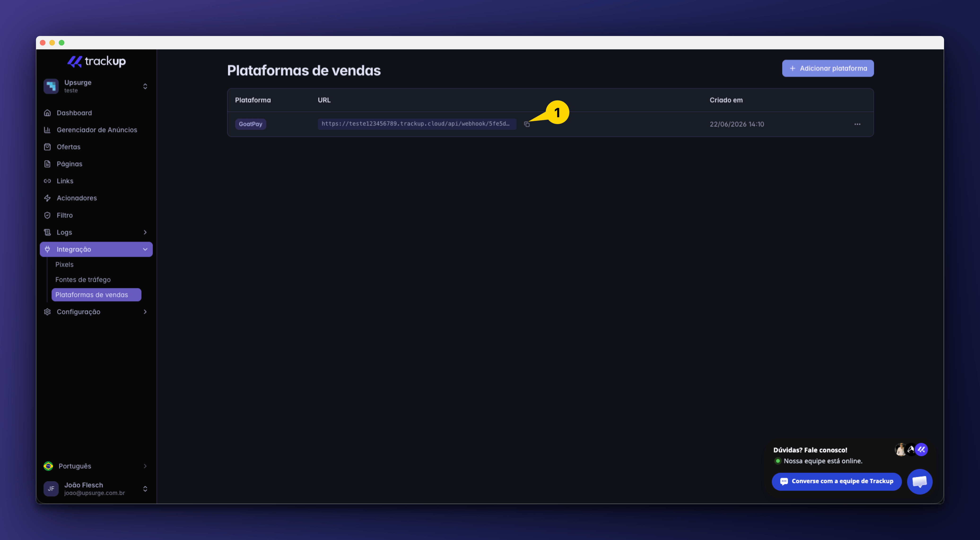The height and width of the screenshot is (540, 980).
Task: Open the GoatPay row more options menu
Action: coord(857,124)
